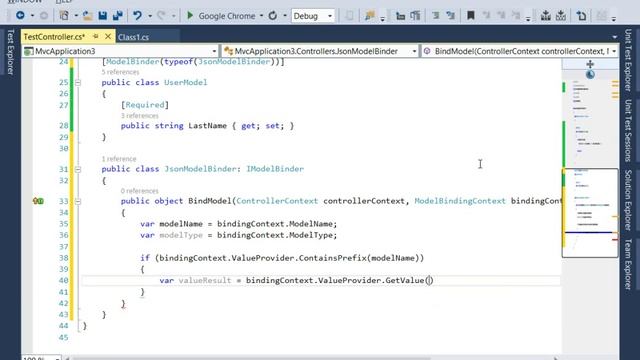Click the '5 references' CodeLens link
This screenshot has height=360, width=640.
(x=120, y=72)
